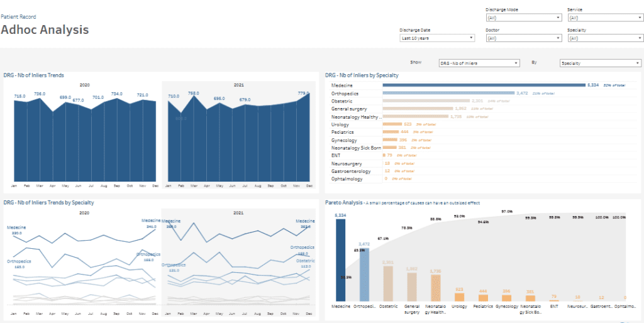Click the 5,334 value in specialty bar chart

pyautogui.click(x=594, y=85)
